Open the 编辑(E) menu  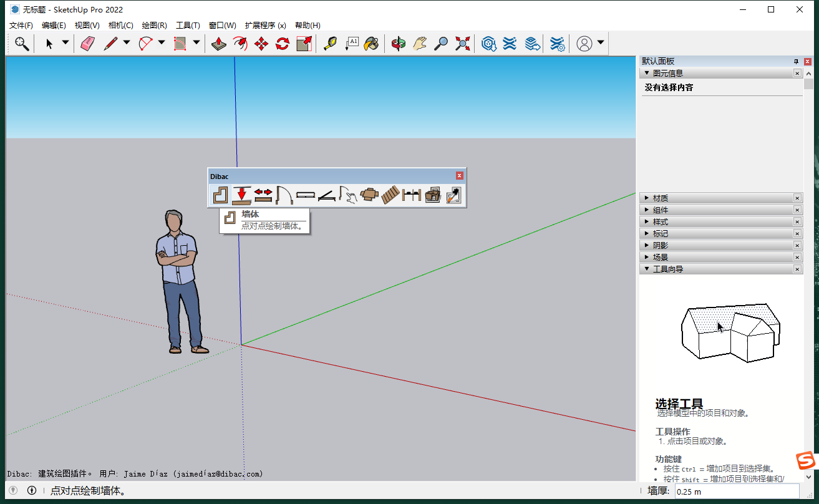pyautogui.click(x=54, y=26)
